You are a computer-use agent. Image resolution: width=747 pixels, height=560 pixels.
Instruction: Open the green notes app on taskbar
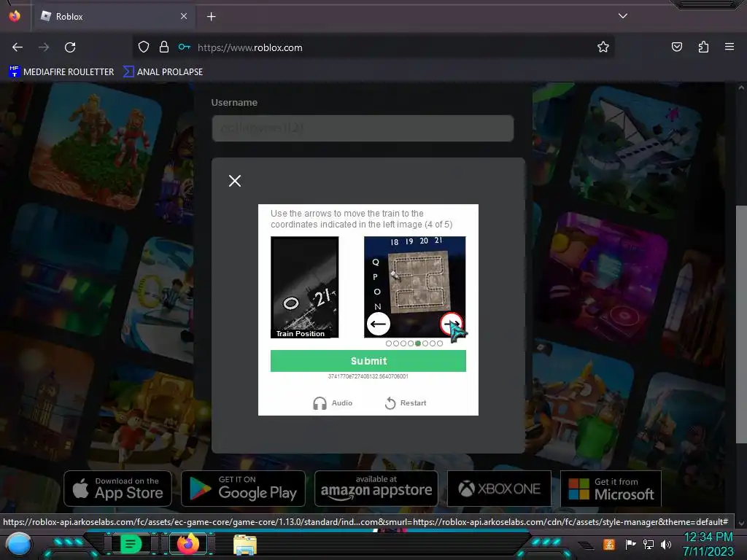pyautogui.click(x=130, y=544)
